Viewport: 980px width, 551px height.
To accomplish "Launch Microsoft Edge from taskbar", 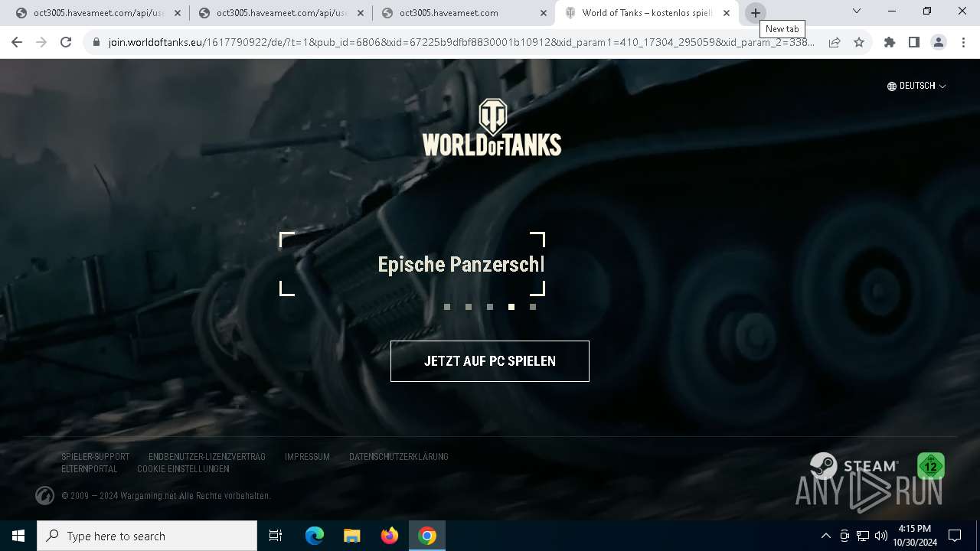I will point(315,536).
